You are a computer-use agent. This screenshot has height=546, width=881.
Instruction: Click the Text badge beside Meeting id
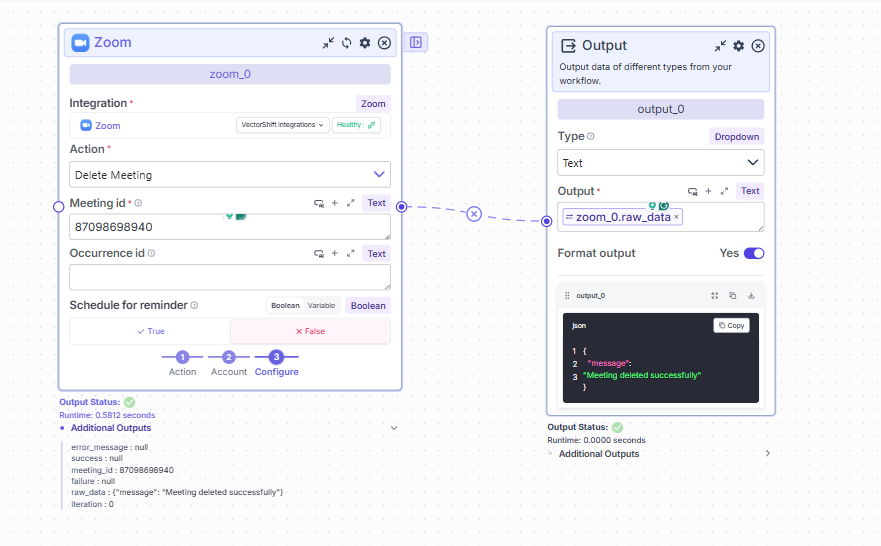376,203
